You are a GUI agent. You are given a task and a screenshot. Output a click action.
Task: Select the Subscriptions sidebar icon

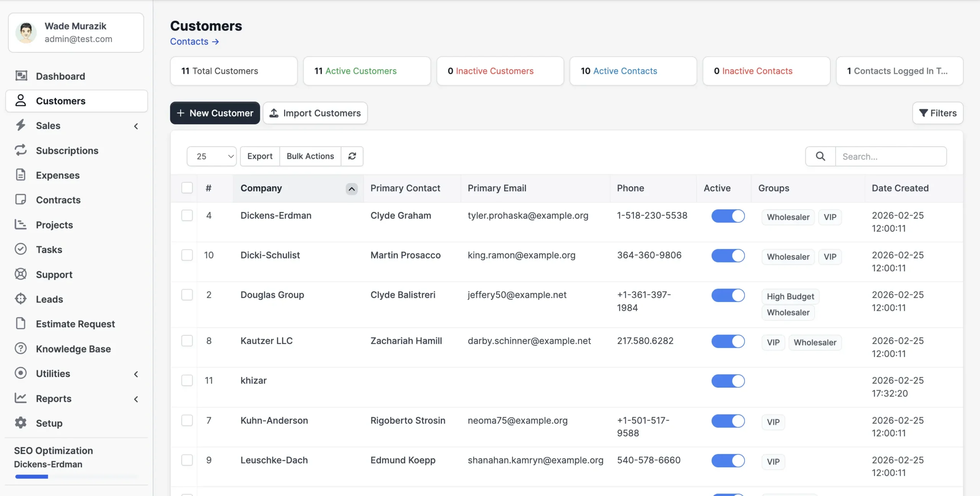pos(21,150)
